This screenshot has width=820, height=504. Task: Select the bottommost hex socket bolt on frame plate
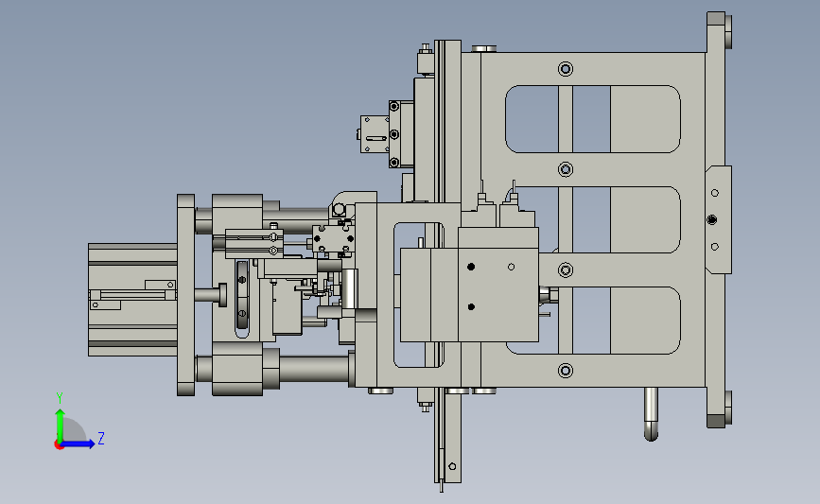(566, 371)
